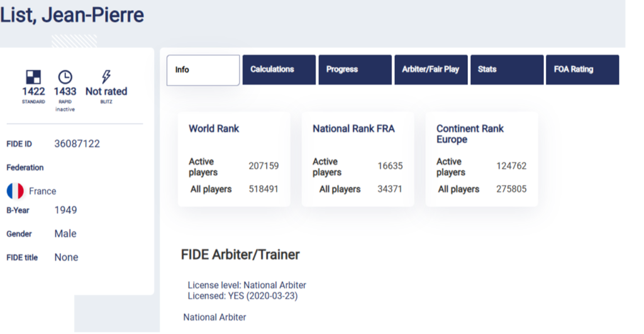Switch to the Calculations tab
Image resolution: width=644 pixels, height=334 pixels.
[x=280, y=70]
